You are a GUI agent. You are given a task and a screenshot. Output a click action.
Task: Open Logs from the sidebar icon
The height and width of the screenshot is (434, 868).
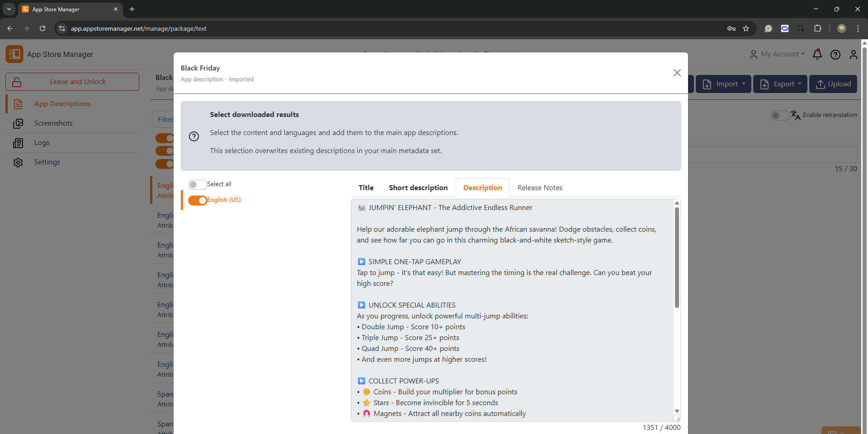click(18, 143)
